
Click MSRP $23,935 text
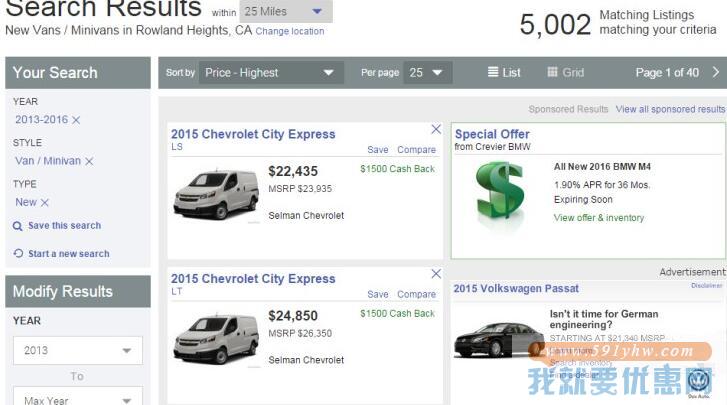coord(300,189)
